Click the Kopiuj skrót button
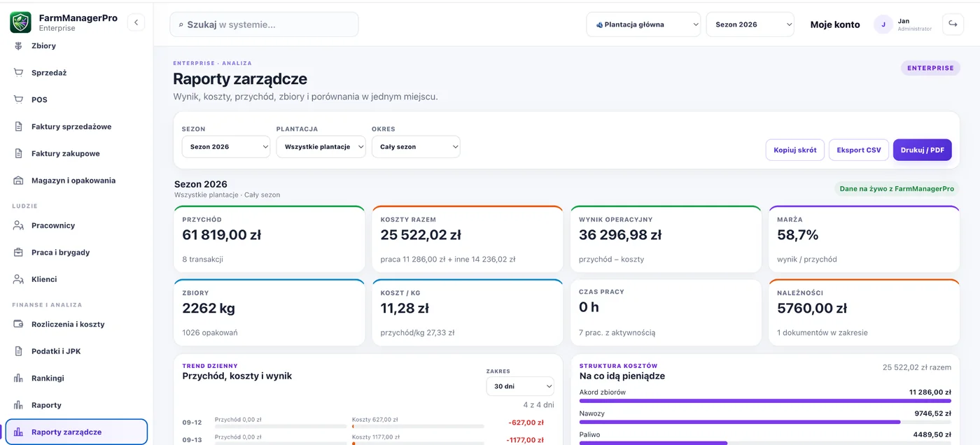The height and width of the screenshot is (445, 980). [795, 150]
